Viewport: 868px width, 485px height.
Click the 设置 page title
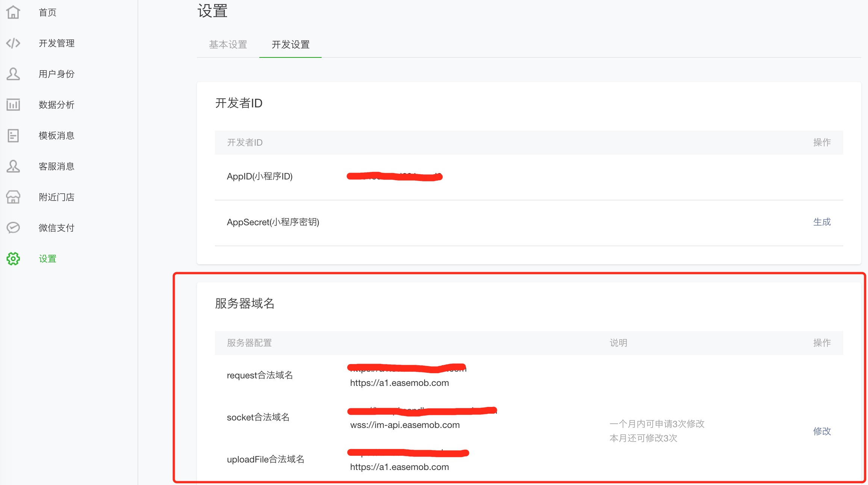(212, 11)
